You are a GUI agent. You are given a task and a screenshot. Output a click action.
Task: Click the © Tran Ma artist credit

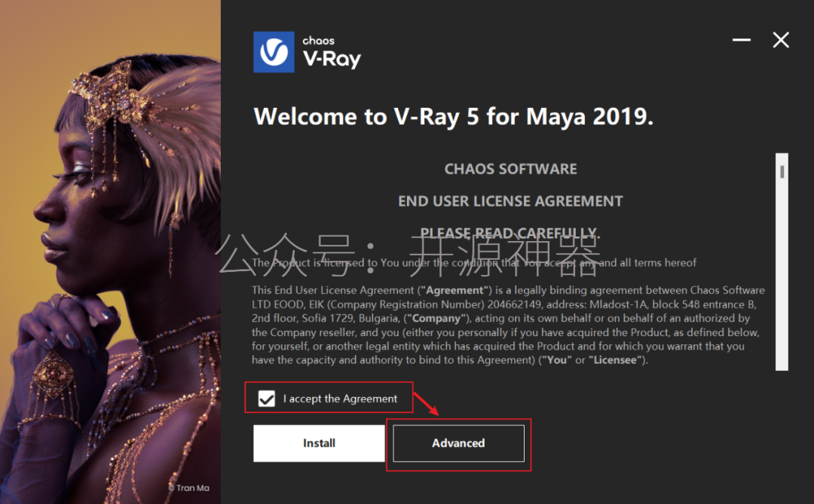coord(188,488)
